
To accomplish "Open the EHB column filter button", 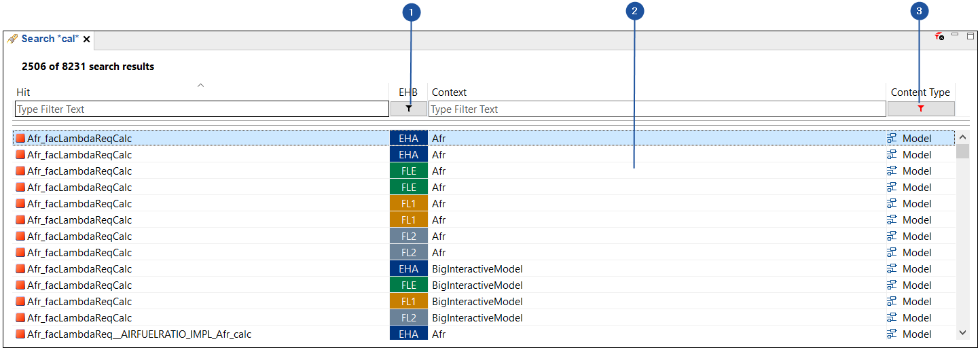I will [x=408, y=109].
